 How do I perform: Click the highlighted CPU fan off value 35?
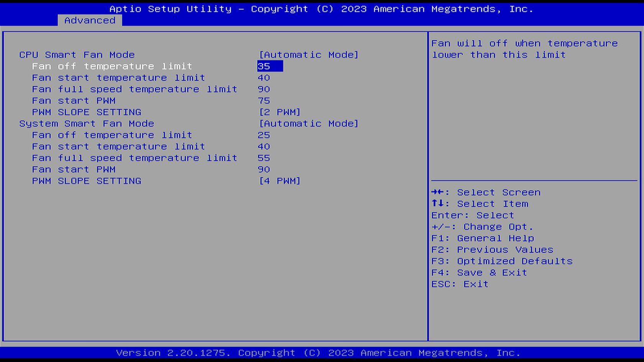(x=269, y=66)
